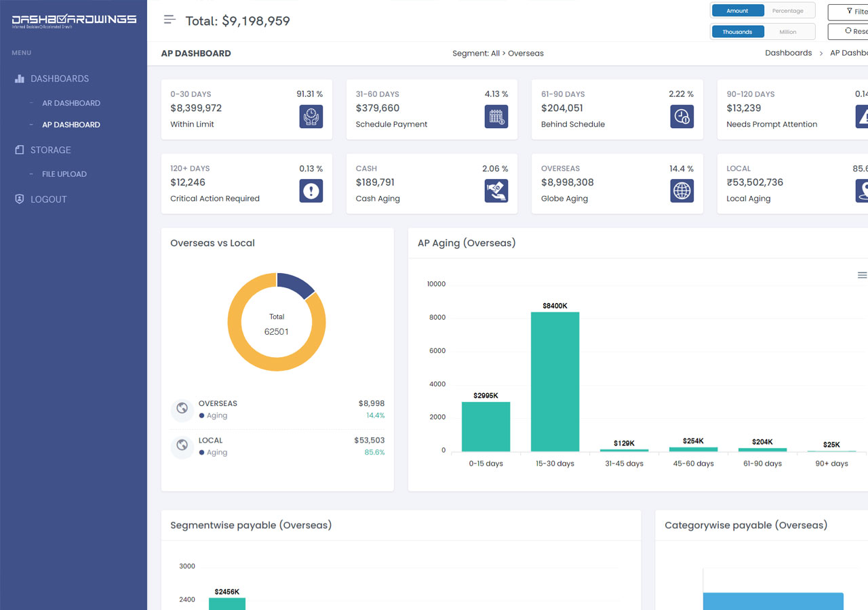Toggle the hamburger menu icon

click(x=170, y=20)
